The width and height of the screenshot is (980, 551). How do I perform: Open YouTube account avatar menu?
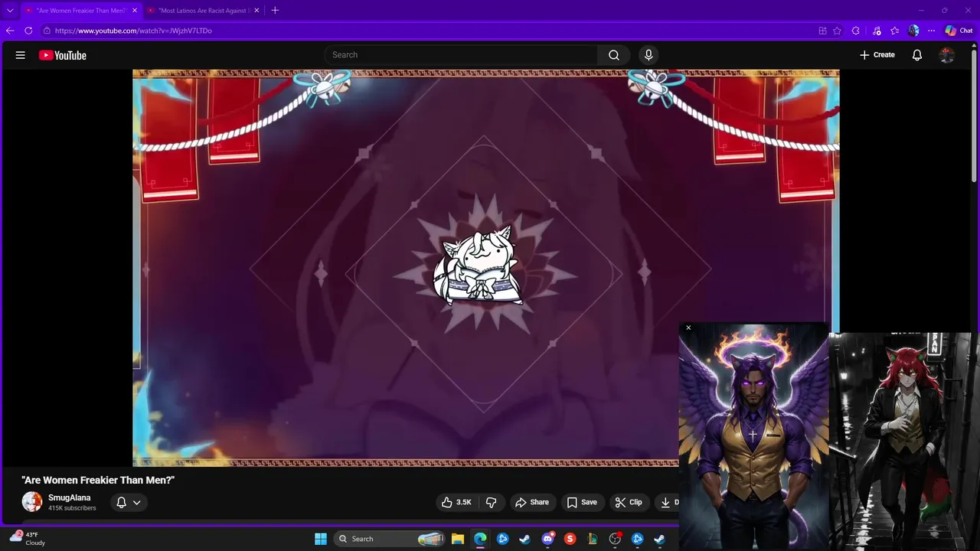(947, 55)
